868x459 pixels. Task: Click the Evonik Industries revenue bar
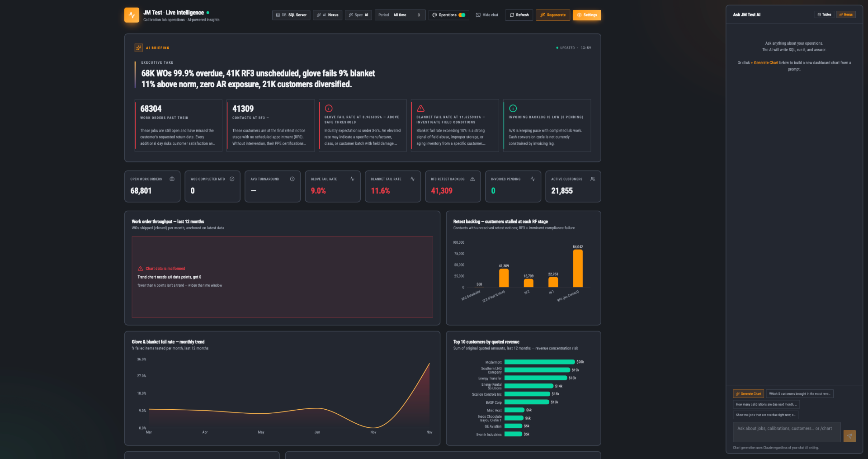coord(513,434)
